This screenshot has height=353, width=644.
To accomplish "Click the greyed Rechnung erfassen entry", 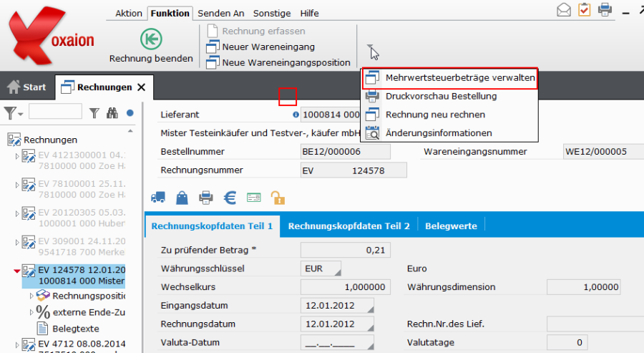I will click(x=256, y=31).
